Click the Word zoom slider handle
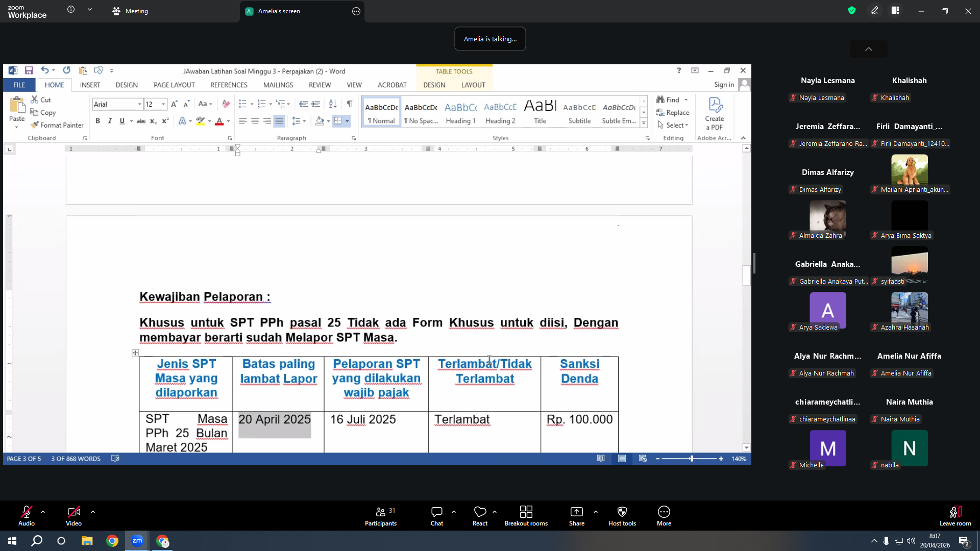The image size is (980, 551). coord(692,459)
